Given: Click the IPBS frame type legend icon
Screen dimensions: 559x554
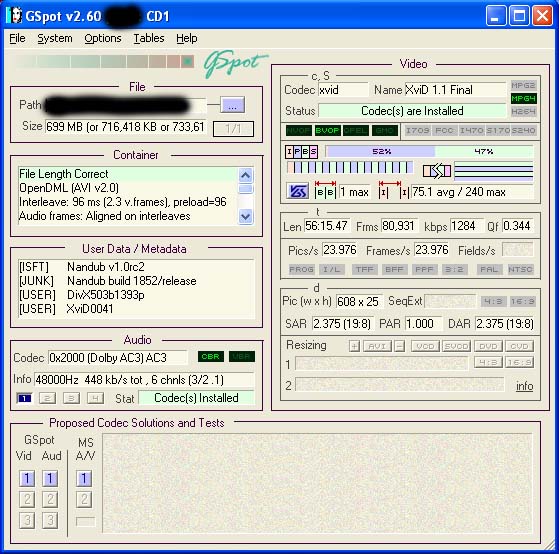Looking at the screenshot, I should pyautogui.click(x=301, y=152).
